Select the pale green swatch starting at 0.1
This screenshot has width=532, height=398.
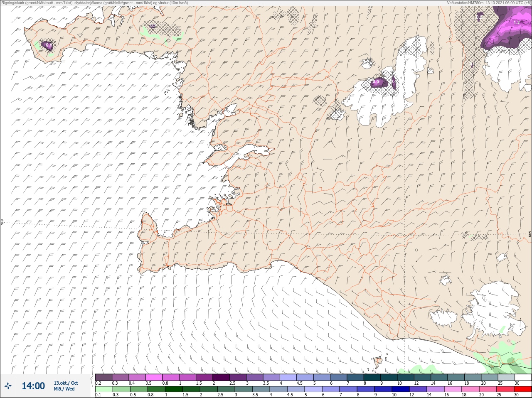[103, 389]
